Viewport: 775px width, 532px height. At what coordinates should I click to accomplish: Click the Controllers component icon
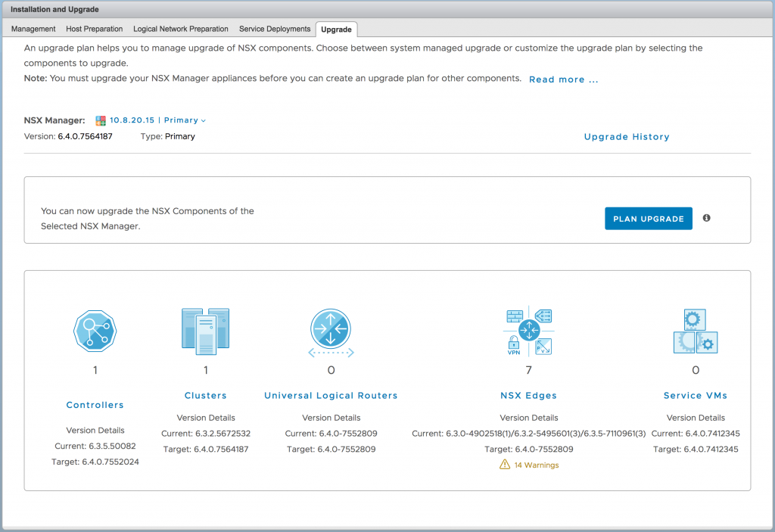[x=95, y=331]
